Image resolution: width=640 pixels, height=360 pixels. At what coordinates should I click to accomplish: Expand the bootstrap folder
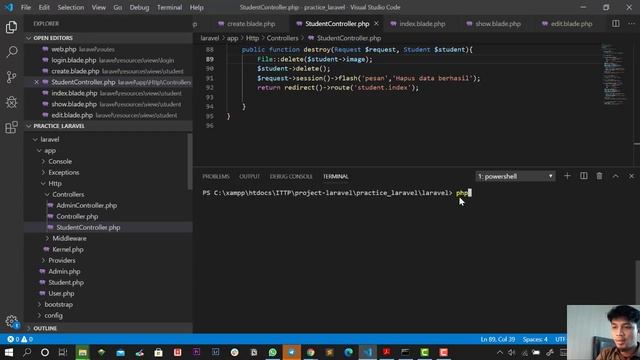click(x=58, y=304)
